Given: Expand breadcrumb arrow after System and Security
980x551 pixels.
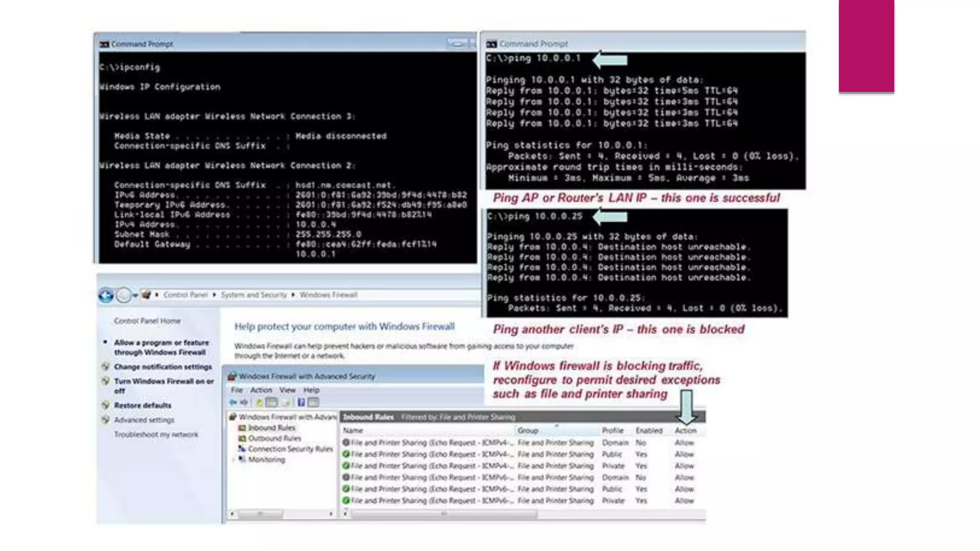Looking at the screenshot, I should pyautogui.click(x=293, y=295).
